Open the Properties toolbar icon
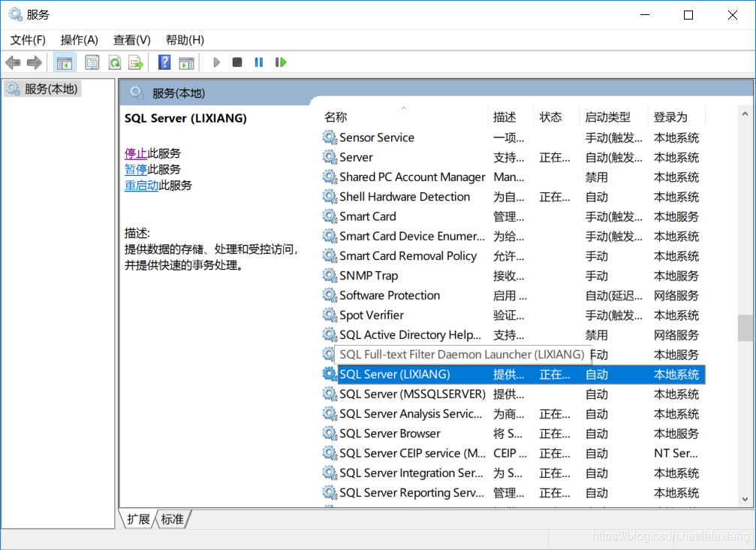 (92, 62)
